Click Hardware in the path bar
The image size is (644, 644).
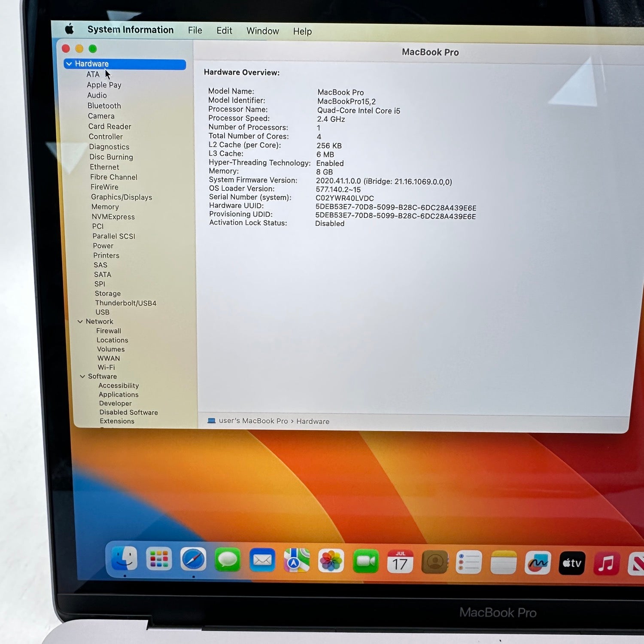tap(313, 422)
